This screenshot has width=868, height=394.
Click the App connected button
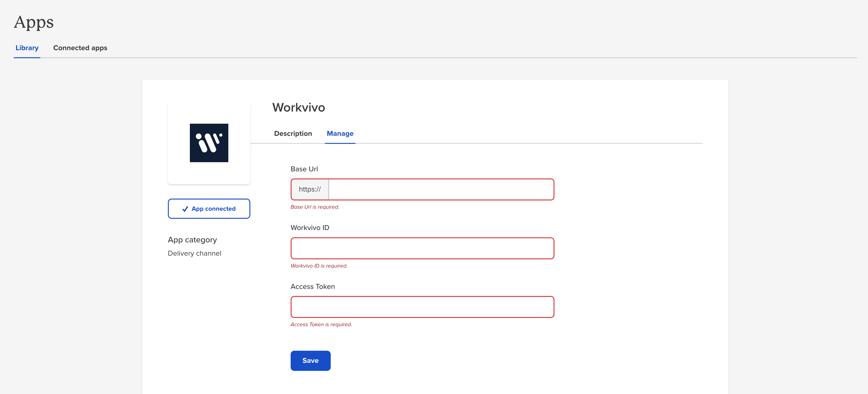(x=209, y=209)
